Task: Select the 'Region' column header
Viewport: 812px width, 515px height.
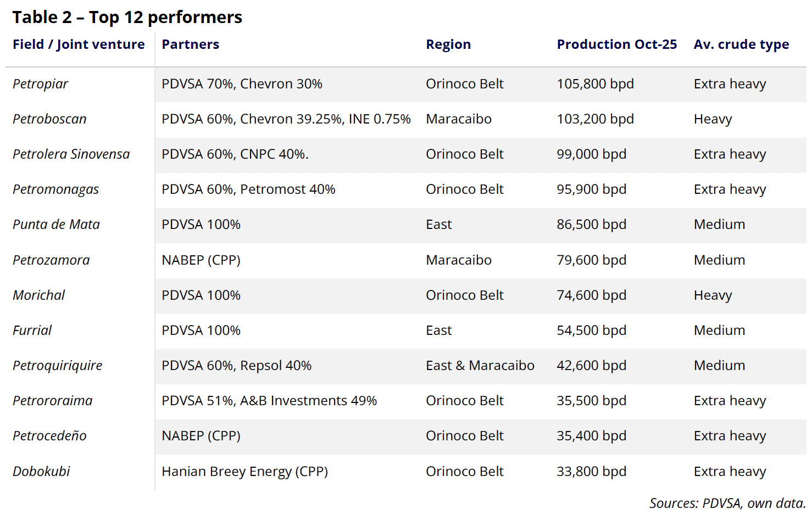Action: click(x=448, y=44)
